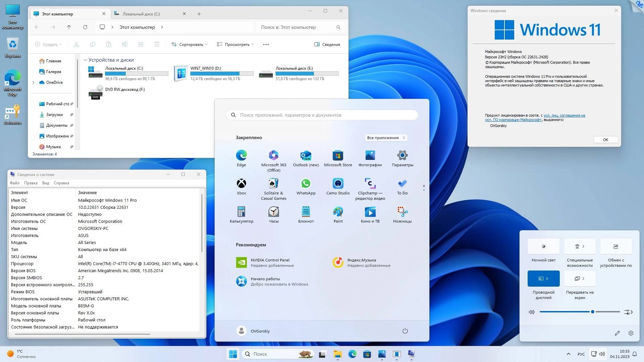Launch To Do pinned app
644x362 pixels.
(x=402, y=186)
